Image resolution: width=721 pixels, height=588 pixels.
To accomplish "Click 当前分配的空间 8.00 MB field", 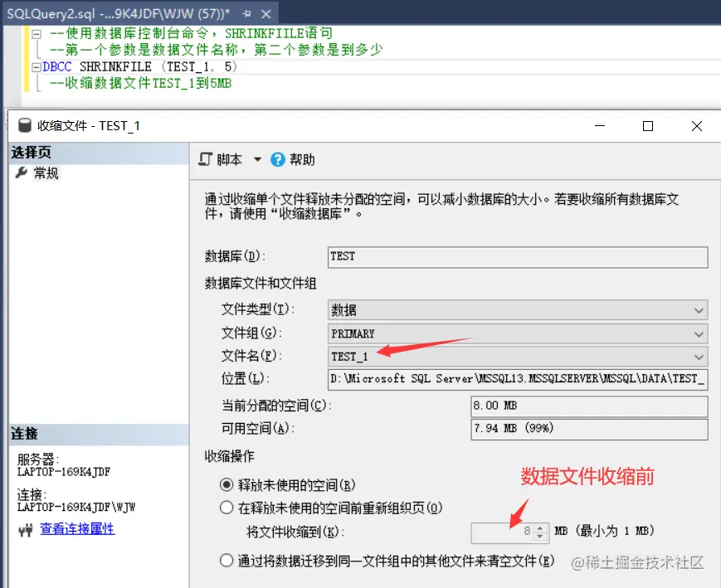I will [589, 406].
